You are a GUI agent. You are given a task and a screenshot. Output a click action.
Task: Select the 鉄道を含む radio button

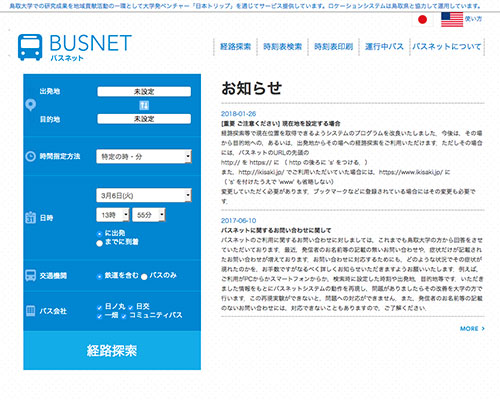coord(99,276)
